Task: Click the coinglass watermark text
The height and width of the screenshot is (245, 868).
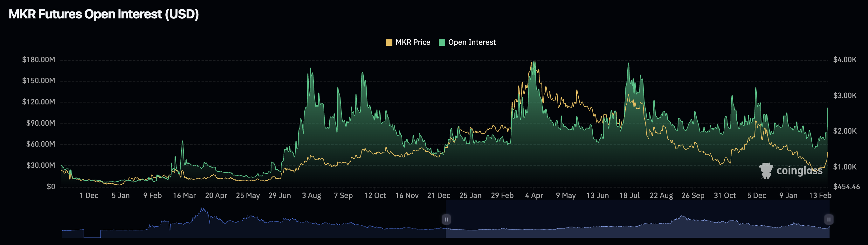Action: tap(799, 171)
